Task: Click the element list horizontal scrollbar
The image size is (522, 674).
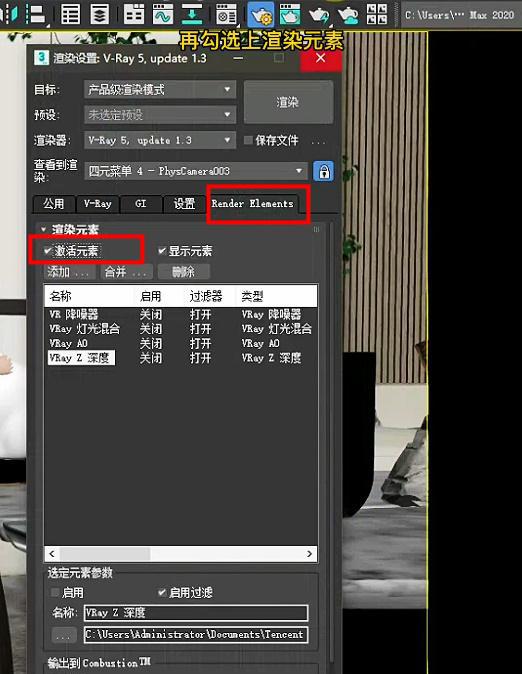Action: coord(181,554)
